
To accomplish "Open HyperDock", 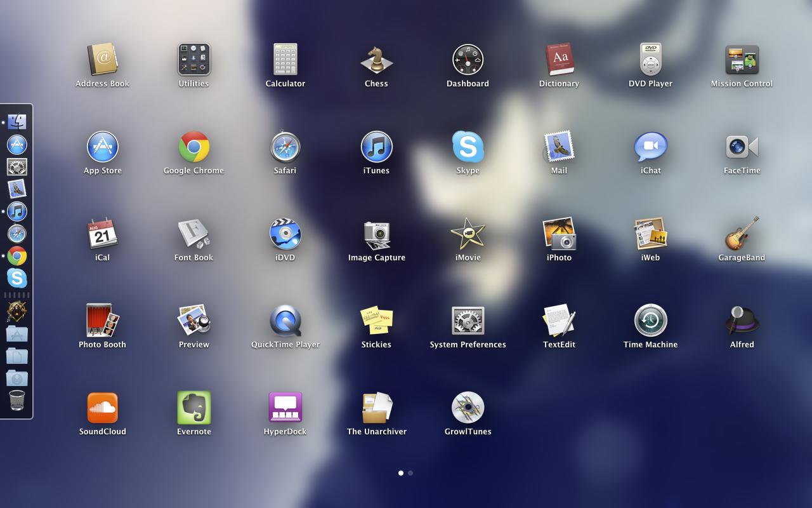I will 285,408.
